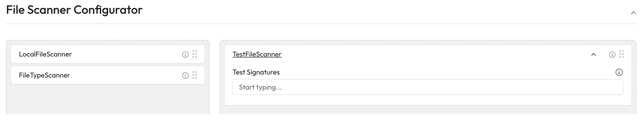
Task: Grab the TestFileScanner drag handle
Action: tap(621, 54)
